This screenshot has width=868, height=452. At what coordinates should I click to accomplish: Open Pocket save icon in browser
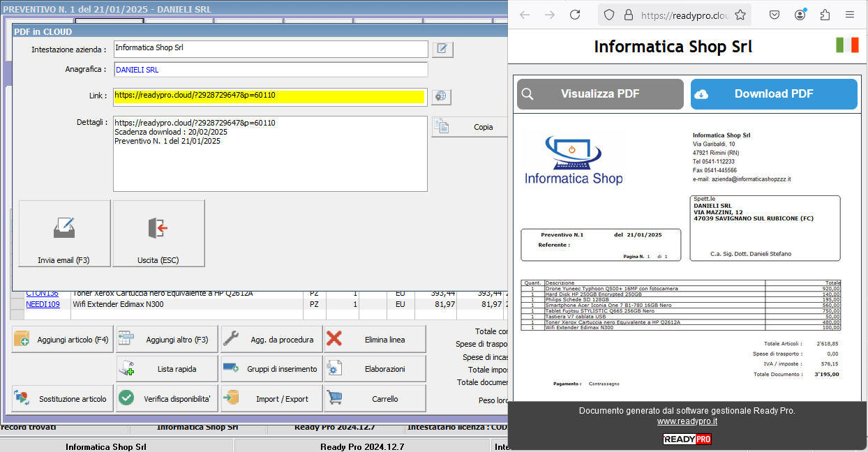point(775,15)
